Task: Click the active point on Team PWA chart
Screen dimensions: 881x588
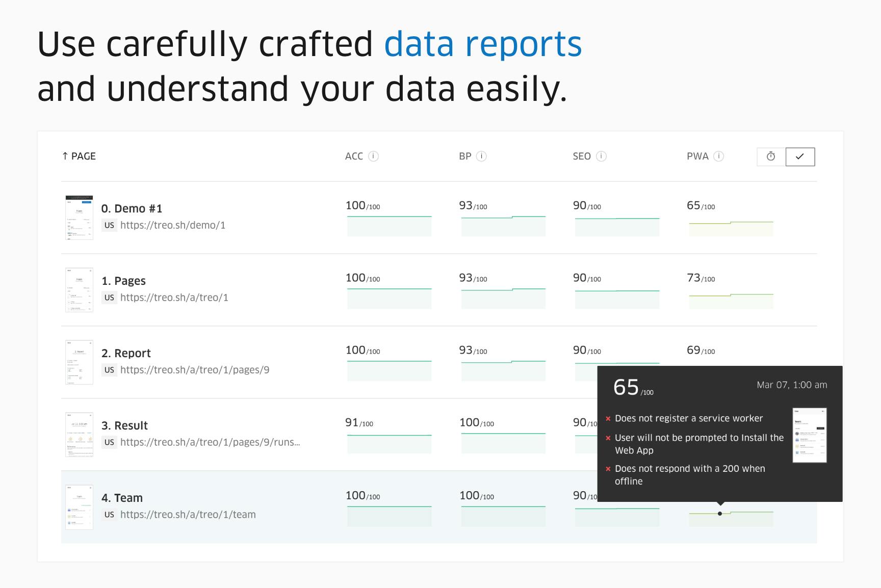Action: pos(720,514)
